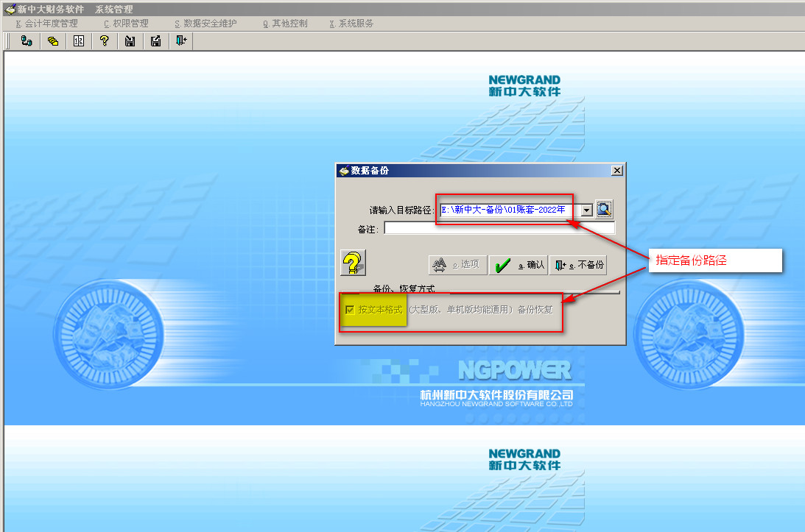Open the 权限管理 menu
The height and width of the screenshot is (532, 805).
click(x=126, y=24)
